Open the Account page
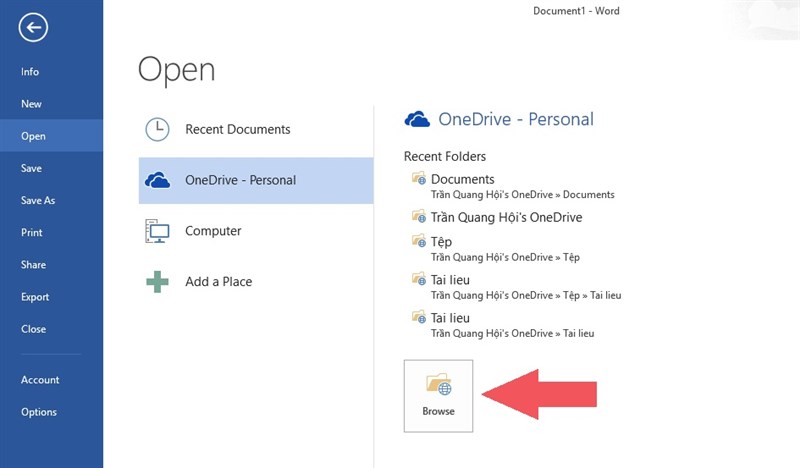The image size is (800, 468). click(x=40, y=380)
